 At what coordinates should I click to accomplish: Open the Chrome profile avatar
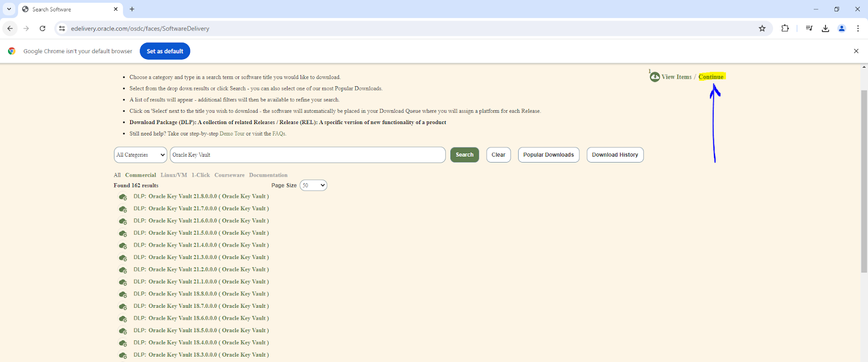[x=841, y=28]
